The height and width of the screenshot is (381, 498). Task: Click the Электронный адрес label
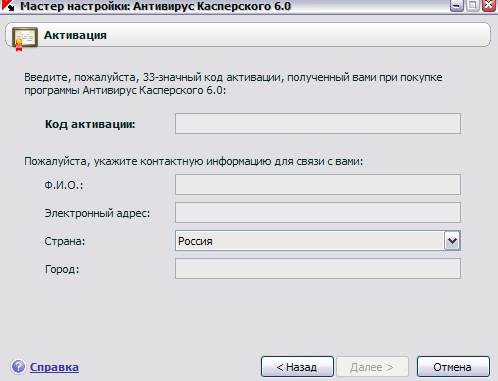pyautogui.click(x=97, y=213)
